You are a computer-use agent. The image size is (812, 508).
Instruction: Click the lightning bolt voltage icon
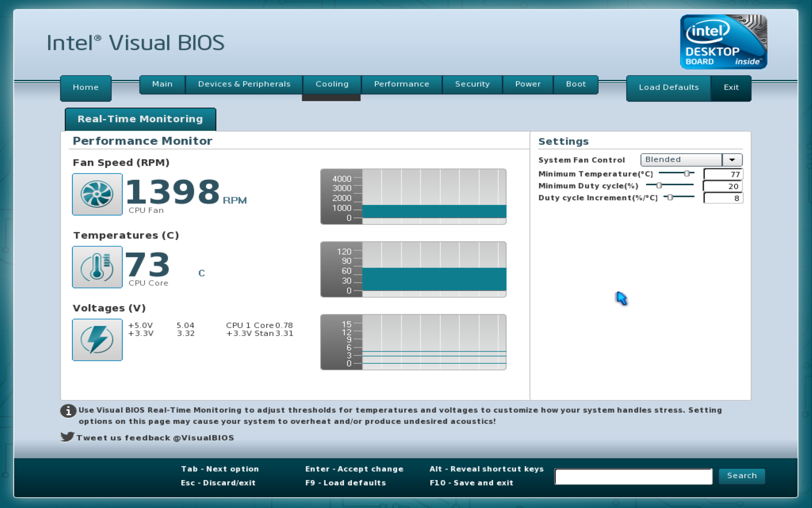97,340
